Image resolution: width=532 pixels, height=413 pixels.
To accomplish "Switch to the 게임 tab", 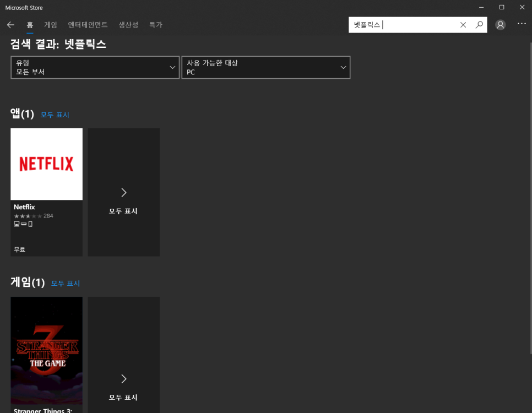I will tap(51, 25).
